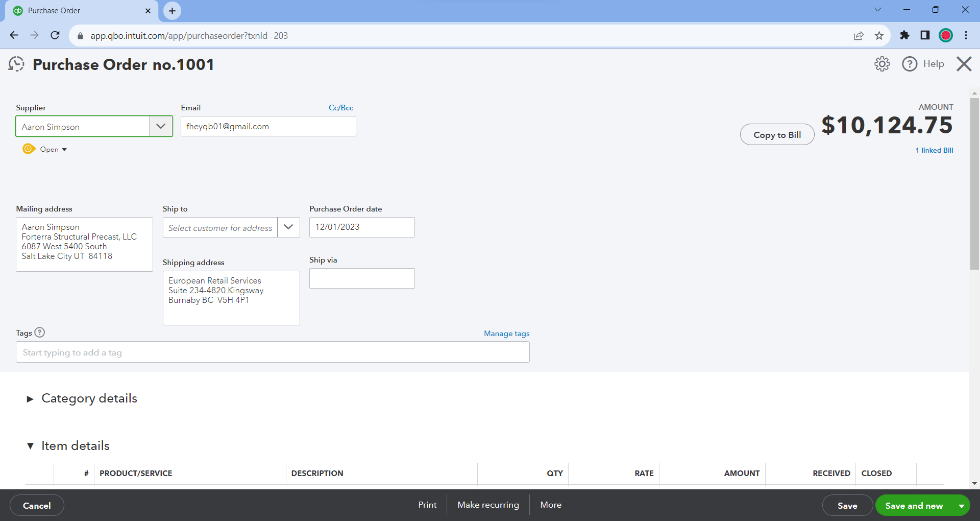This screenshot has height=521, width=980.
Task: Click the Email input field
Action: pyautogui.click(x=268, y=126)
